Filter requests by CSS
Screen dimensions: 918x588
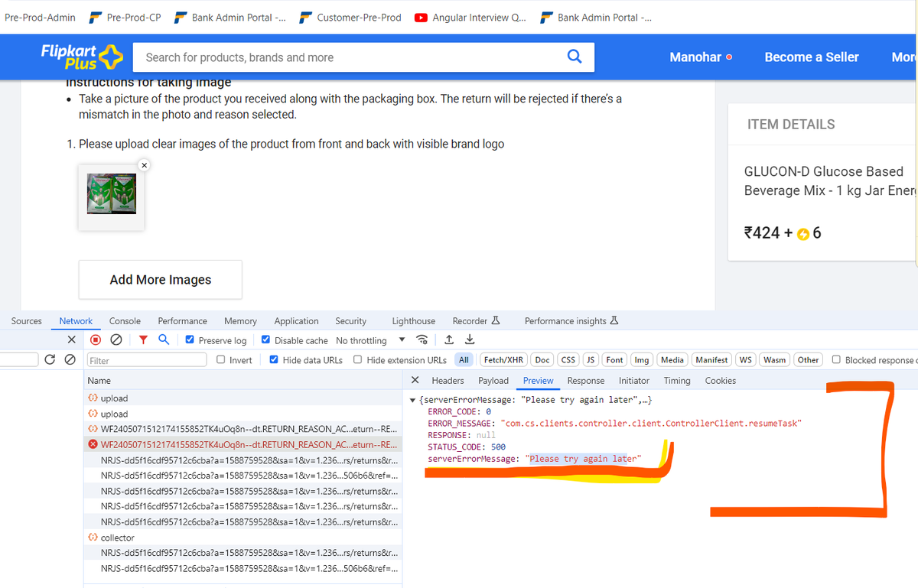point(568,359)
